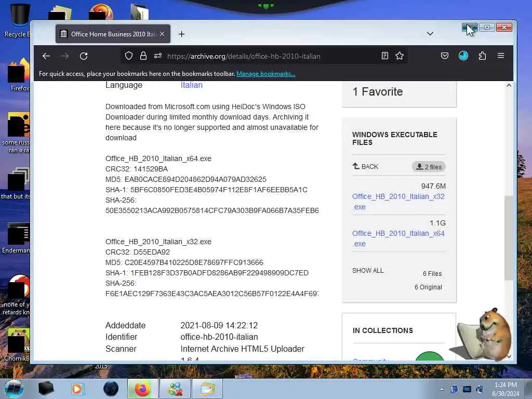Viewport: 532px width, 399px height.
Task: Launch the media player taskbar icon
Action: 77,389
